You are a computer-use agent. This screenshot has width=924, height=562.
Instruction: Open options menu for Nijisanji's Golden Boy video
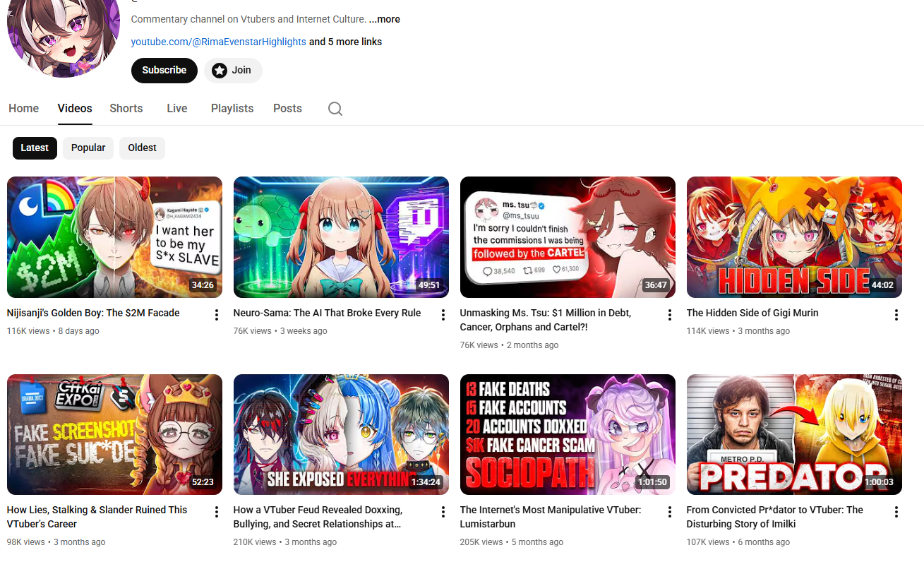coord(217,315)
